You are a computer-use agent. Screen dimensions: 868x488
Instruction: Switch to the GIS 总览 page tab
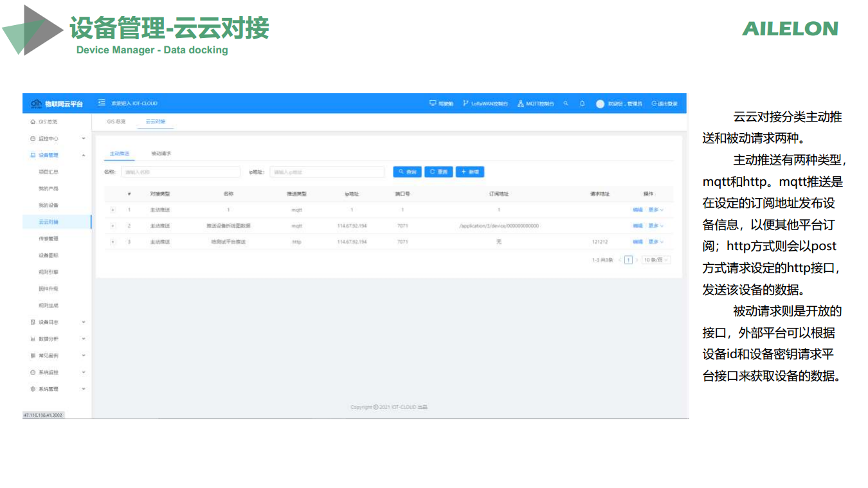[116, 122]
